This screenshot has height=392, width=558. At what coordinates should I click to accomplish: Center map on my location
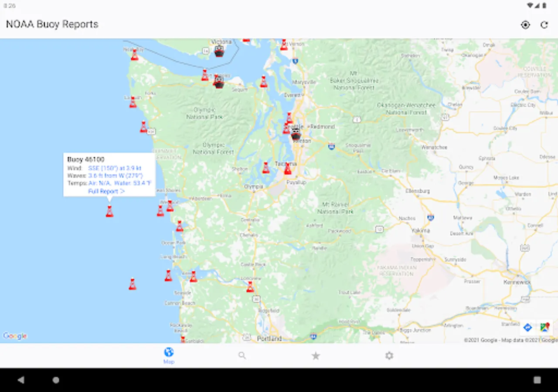coord(525,25)
